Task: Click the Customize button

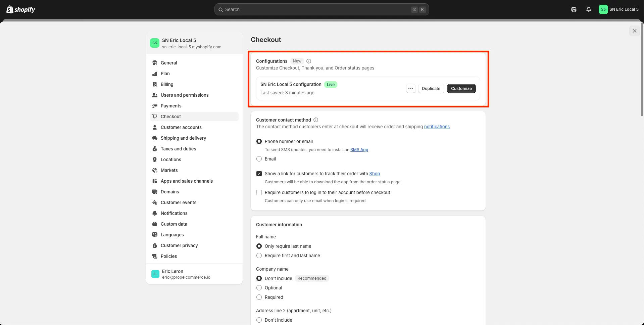Action: 461,89
